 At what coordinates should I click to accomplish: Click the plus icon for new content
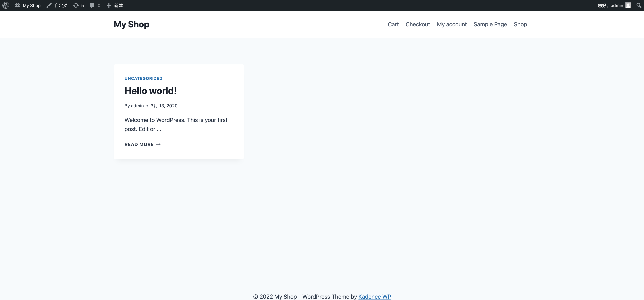pos(109,5)
